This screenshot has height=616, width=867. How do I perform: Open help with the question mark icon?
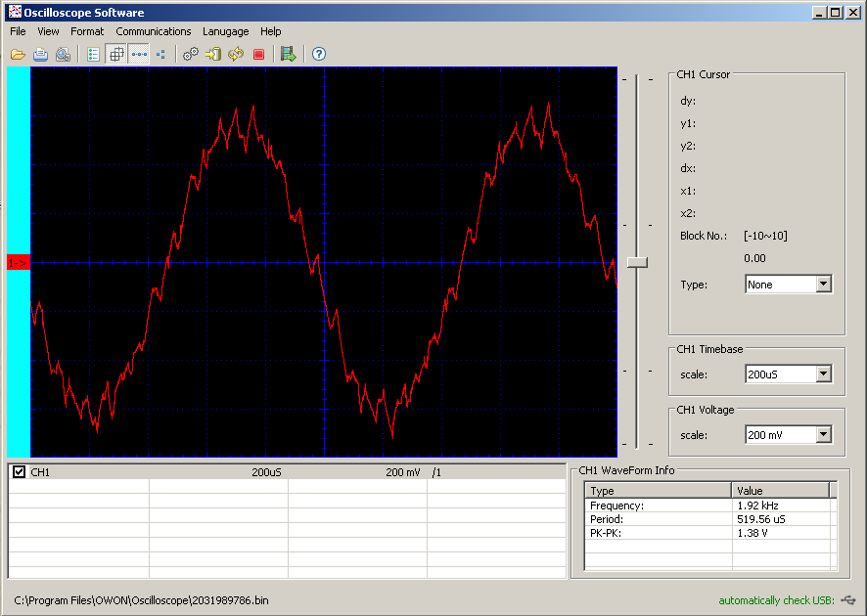(318, 55)
